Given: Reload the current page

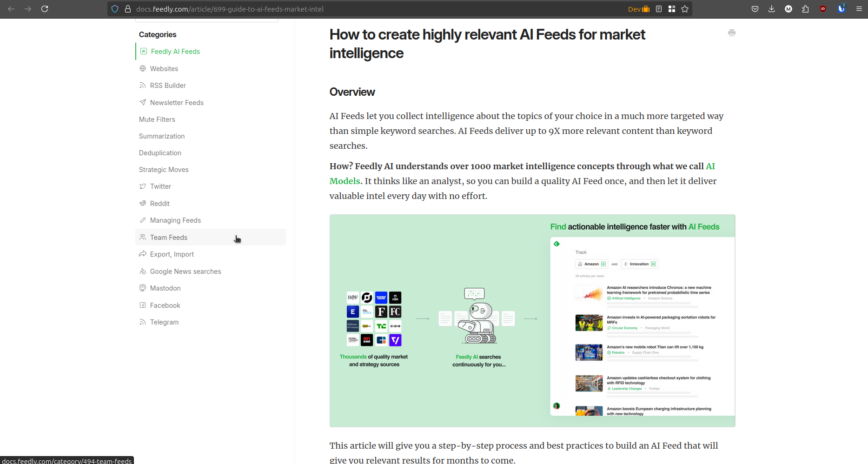Looking at the screenshot, I should pyautogui.click(x=45, y=9).
